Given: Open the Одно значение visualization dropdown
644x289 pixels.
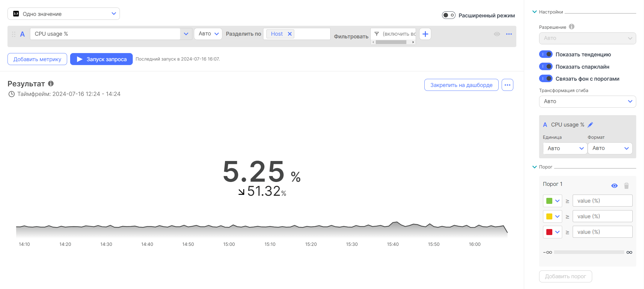Looking at the screenshot, I should (64, 14).
